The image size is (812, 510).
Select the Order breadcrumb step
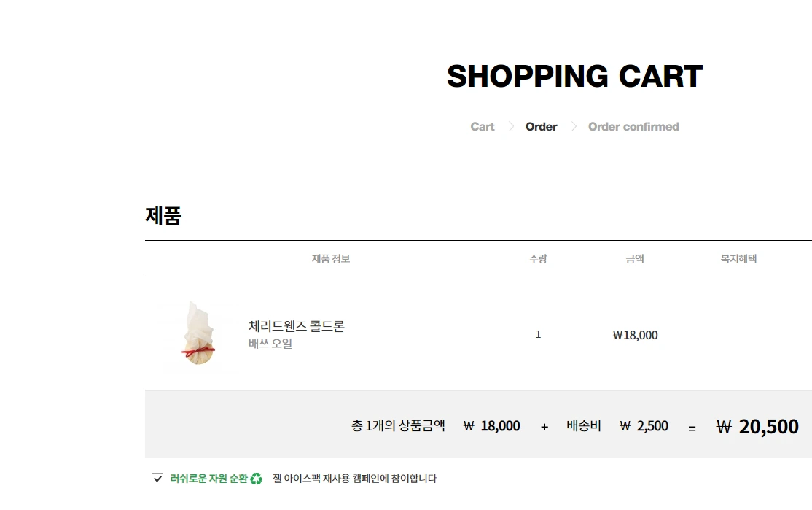541,126
